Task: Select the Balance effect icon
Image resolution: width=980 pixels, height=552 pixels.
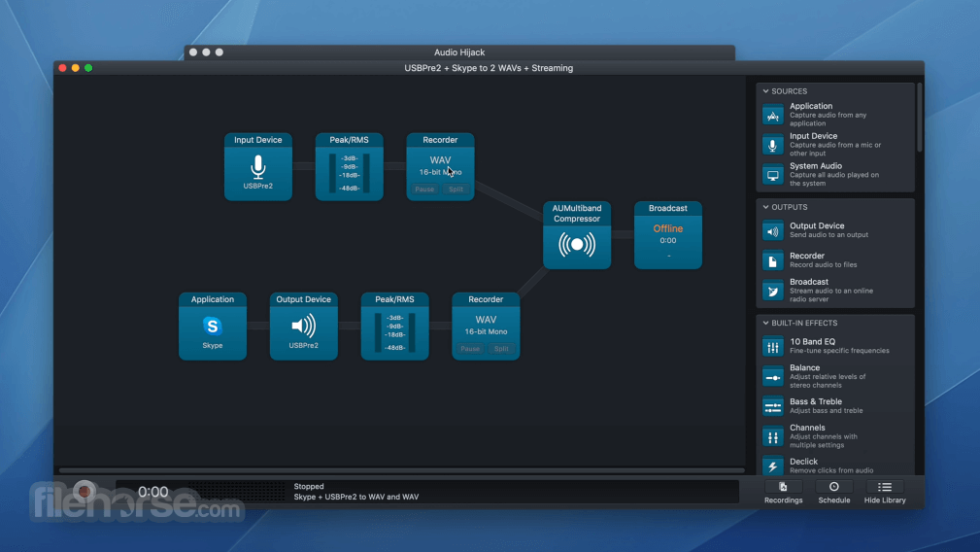Action: click(772, 376)
